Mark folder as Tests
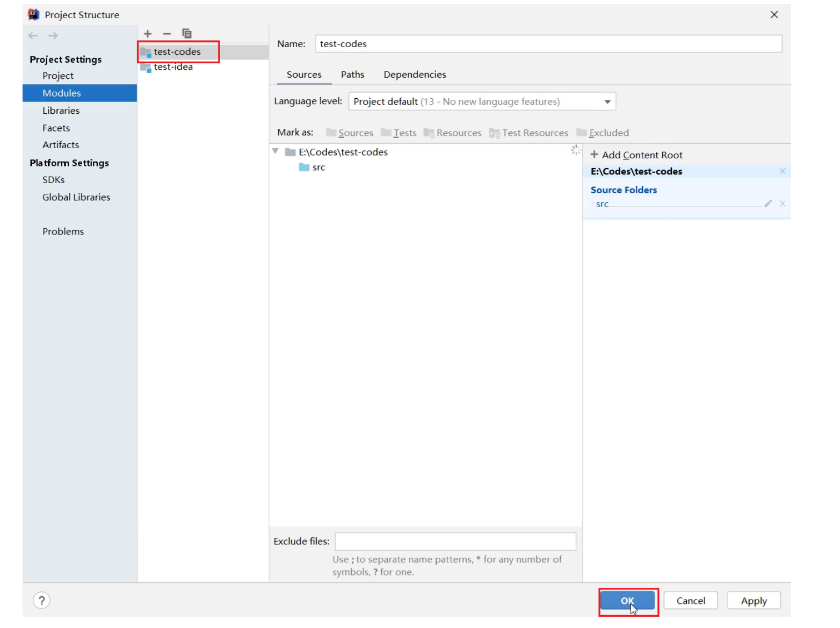 point(399,133)
